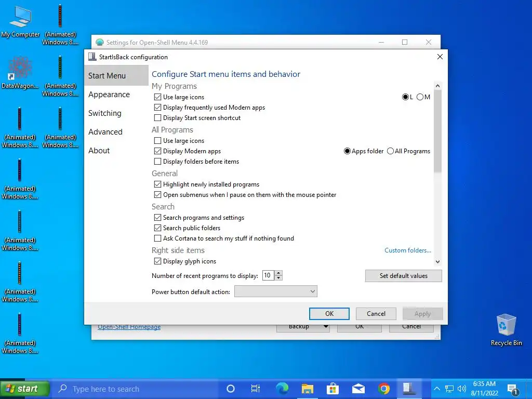Launch Microsoft Edge from the taskbar
Screen dimensions: 532x399
(x=282, y=389)
